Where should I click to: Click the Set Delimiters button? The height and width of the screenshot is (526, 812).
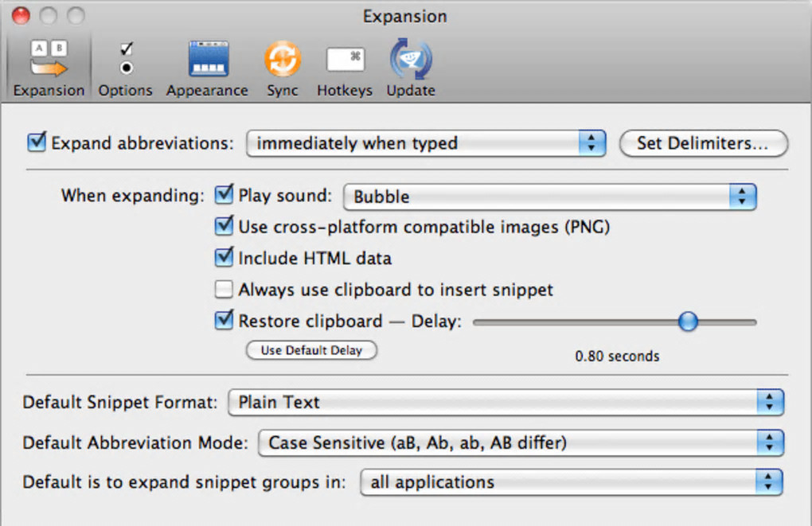(x=703, y=143)
